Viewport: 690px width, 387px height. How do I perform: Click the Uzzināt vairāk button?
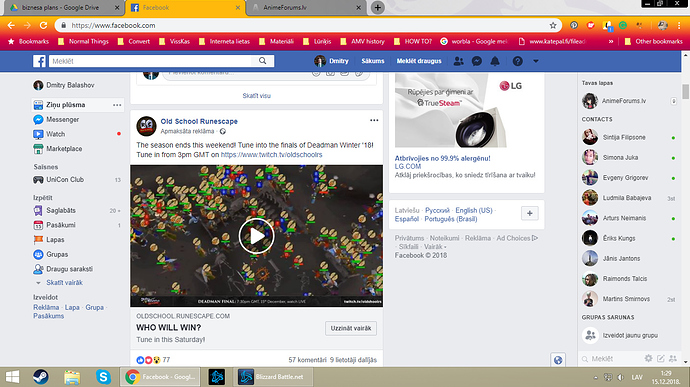(351, 328)
